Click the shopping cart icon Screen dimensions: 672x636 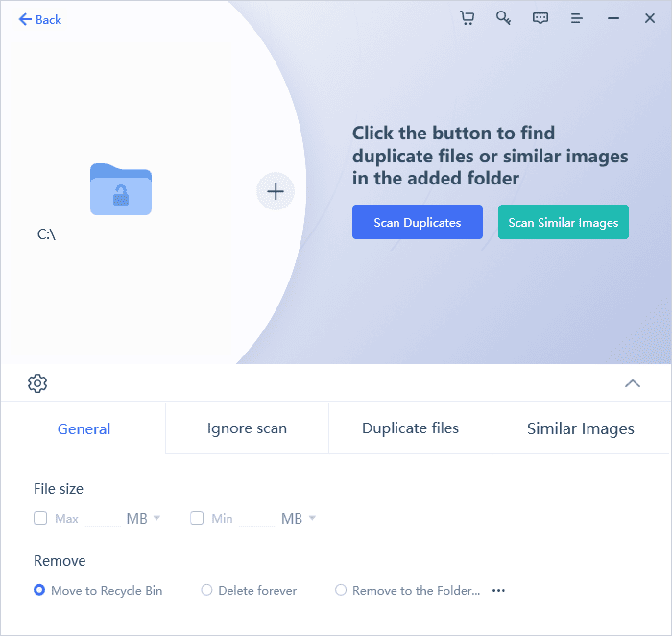point(468,18)
